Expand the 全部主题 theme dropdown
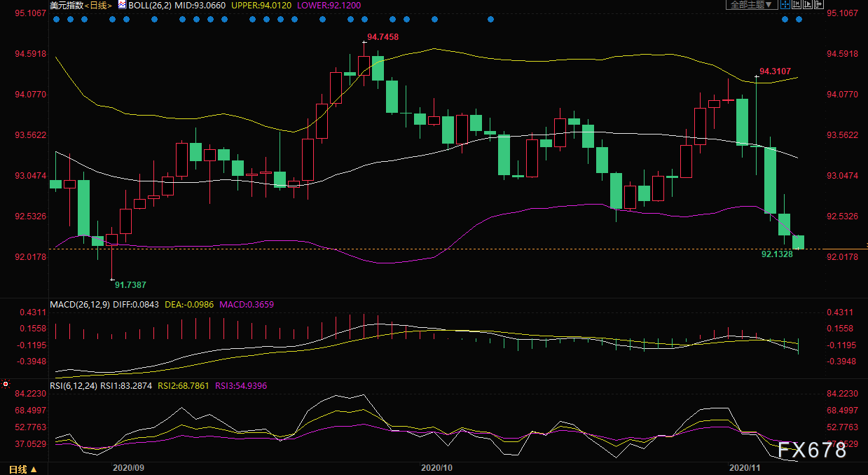Screen dimensions: 868x475 tap(751, 4)
